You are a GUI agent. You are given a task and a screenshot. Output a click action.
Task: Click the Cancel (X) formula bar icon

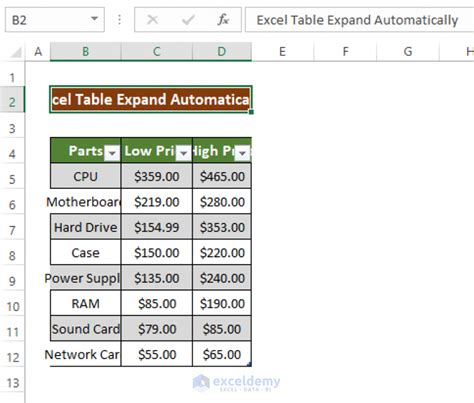click(152, 20)
